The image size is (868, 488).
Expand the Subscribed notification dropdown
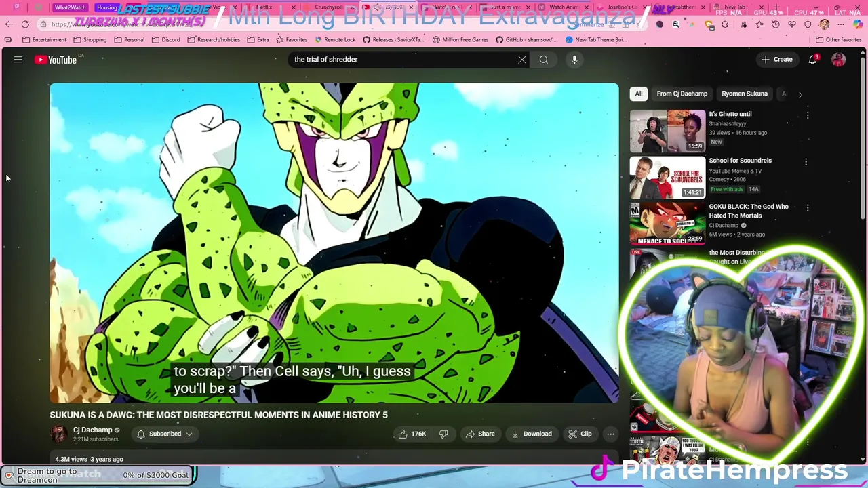click(x=165, y=434)
